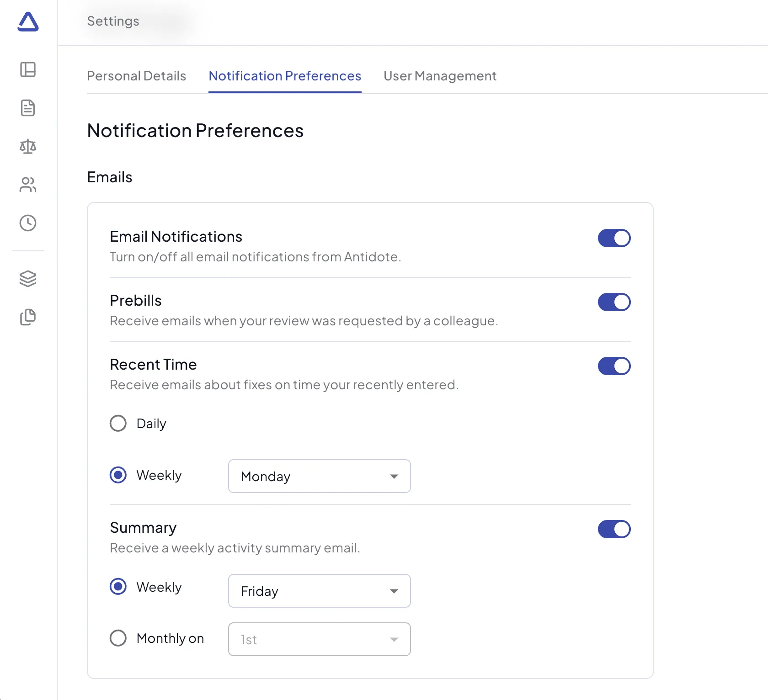Select the document icon in the sidebar
The image size is (768, 700).
[28, 108]
